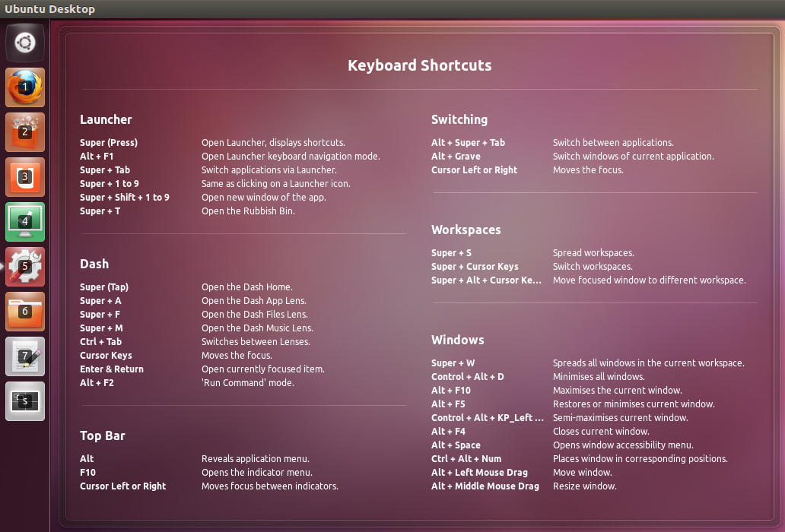This screenshot has width=785, height=532.
Task: Click the Dash section heading
Action: [x=94, y=264]
